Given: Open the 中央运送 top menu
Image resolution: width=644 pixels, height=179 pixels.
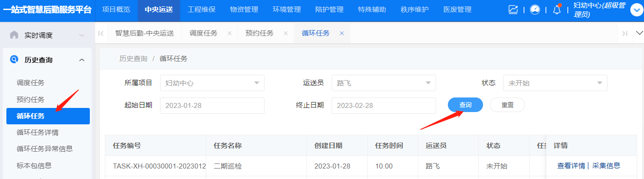Looking at the screenshot, I should click(159, 10).
